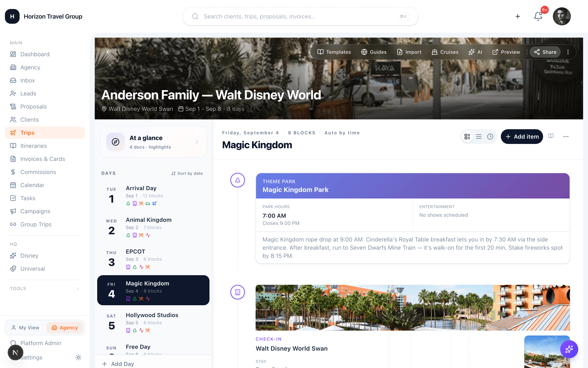
Task: Open Universal HQ
Action: click(x=45, y=269)
